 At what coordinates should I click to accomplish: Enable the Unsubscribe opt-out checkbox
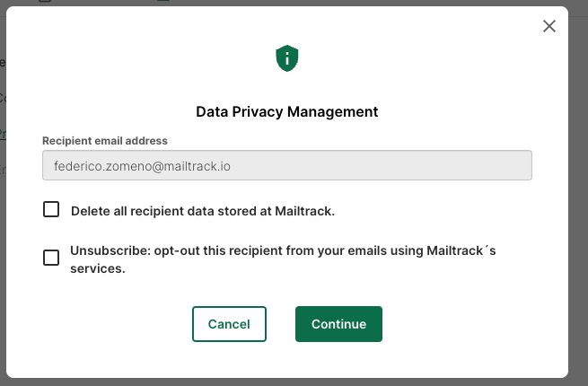click(51, 258)
